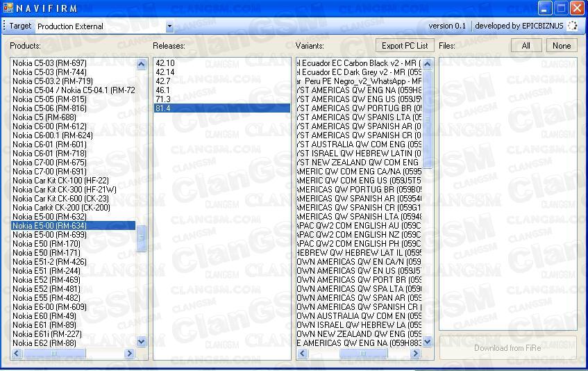Click the Variants list scroll up arrow
This screenshot has width=588, height=371.
[x=428, y=65]
